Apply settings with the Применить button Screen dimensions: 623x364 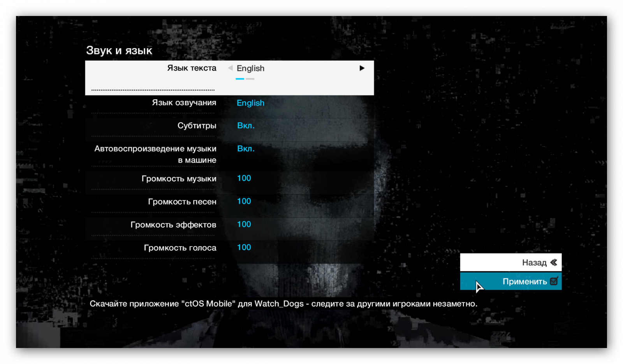click(x=510, y=281)
